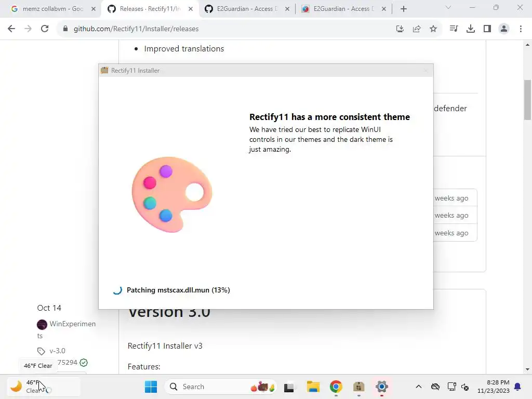532x399 pixels.
Task: Click the browser forward arrow
Action: (x=28, y=29)
